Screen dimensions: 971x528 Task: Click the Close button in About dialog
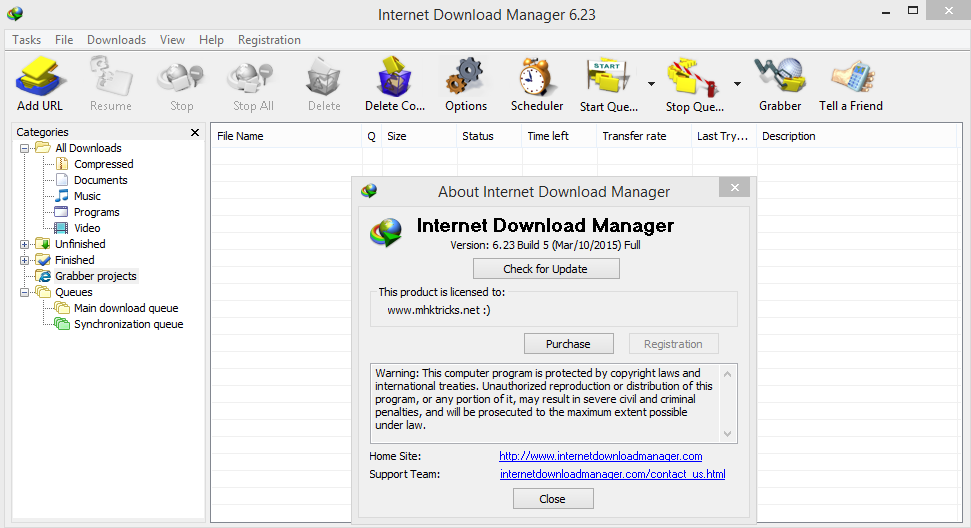click(553, 499)
